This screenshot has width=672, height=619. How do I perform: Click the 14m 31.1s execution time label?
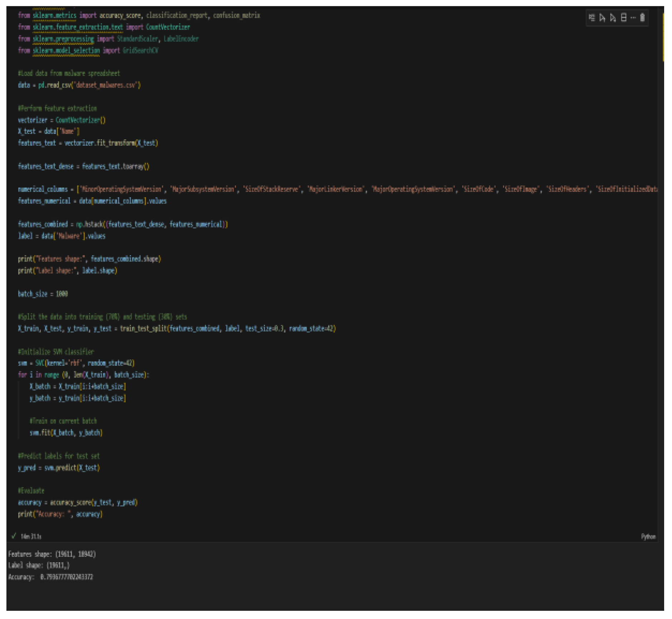coord(31,536)
